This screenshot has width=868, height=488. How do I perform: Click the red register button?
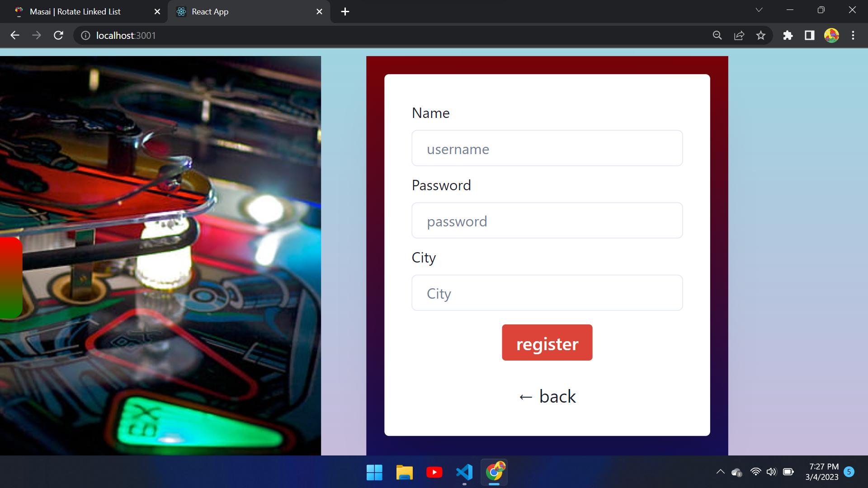coord(547,343)
